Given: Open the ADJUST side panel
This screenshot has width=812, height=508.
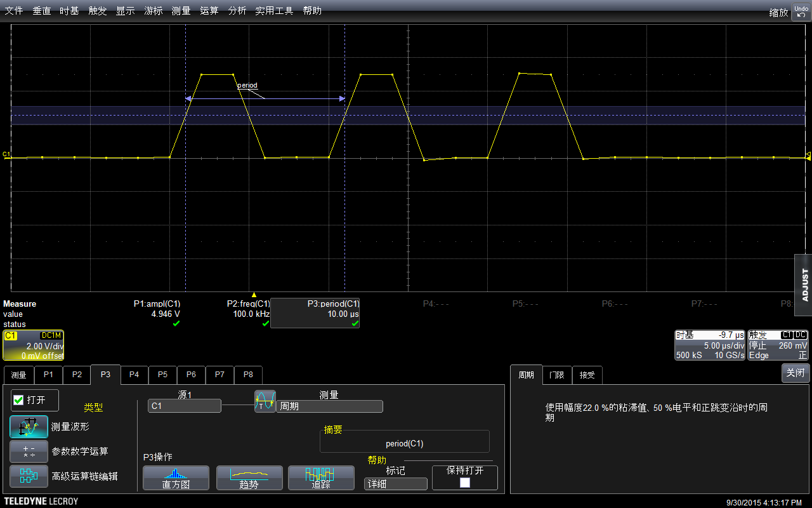Looking at the screenshot, I should pyautogui.click(x=804, y=284).
